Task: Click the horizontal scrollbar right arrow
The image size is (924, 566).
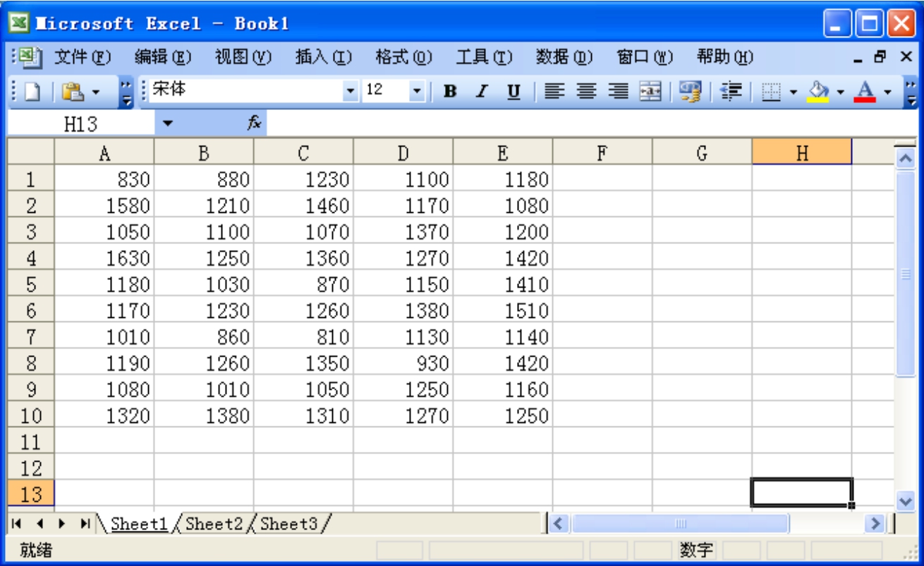Action: coord(875,524)
